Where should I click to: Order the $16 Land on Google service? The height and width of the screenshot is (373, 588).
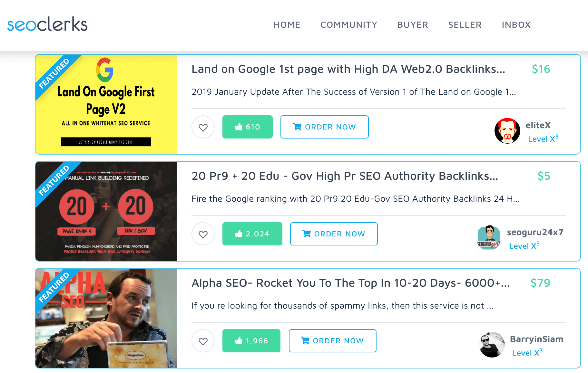pos(325,127)
